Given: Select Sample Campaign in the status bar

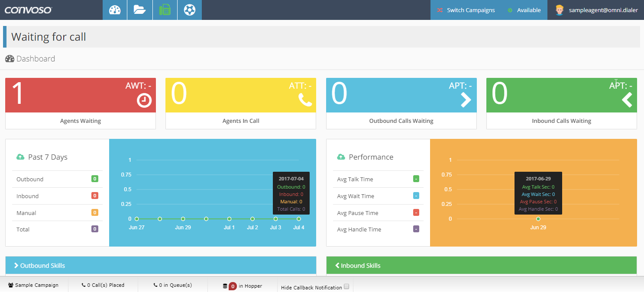Looking at the screenshot, I should pos(33,285).
